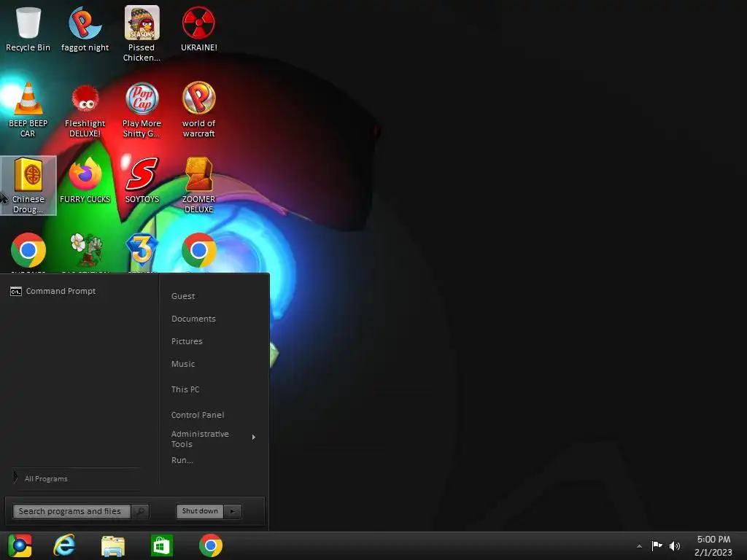Click the Search programs and files field
Screen dimensions: 747x560
71,511
